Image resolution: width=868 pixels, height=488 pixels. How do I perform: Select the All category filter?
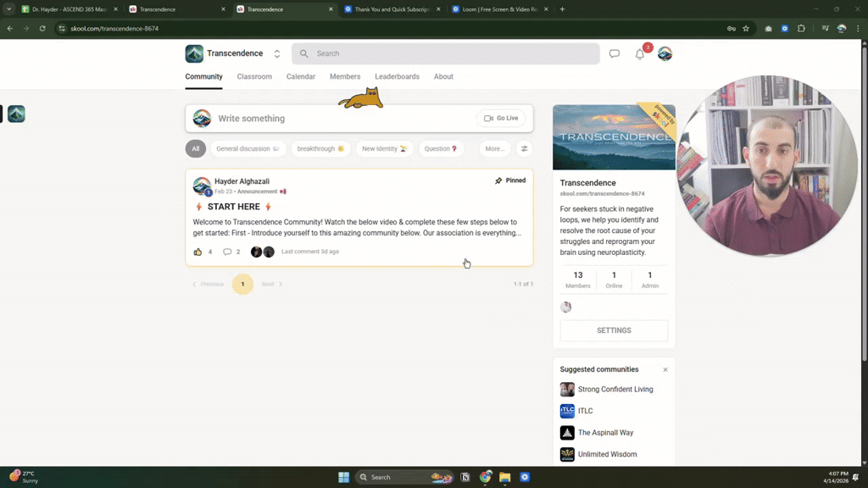coord(196,148)
